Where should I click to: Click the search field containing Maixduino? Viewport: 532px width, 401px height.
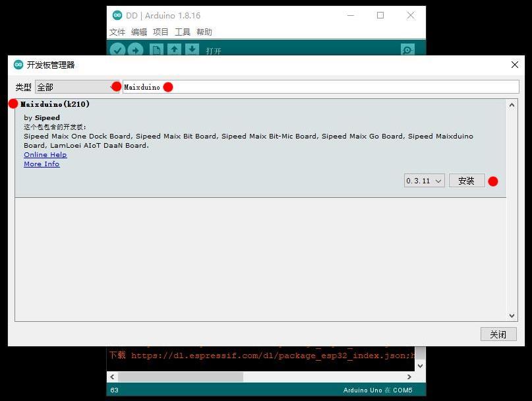[320, 87]
